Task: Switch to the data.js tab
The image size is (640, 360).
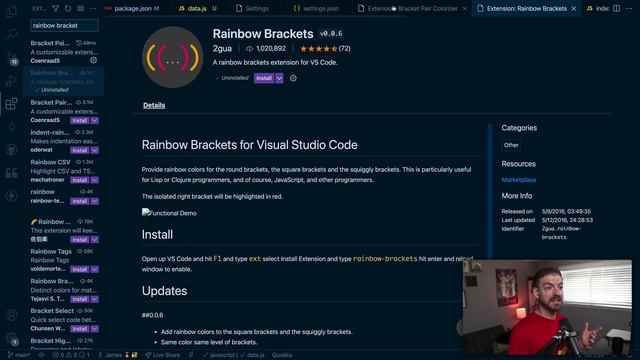Action: coord(198,8)
